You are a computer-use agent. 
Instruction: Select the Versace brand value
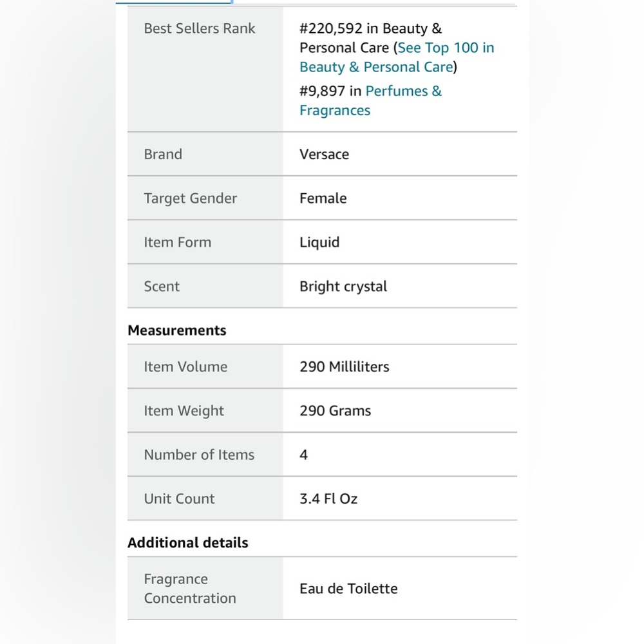click(x=324, y=155)
